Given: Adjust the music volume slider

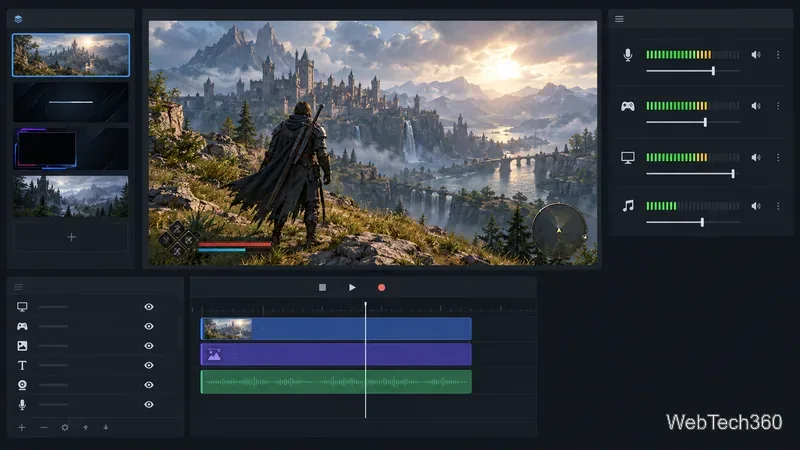Looking at the screenshot, I should (x=693, y=222).
